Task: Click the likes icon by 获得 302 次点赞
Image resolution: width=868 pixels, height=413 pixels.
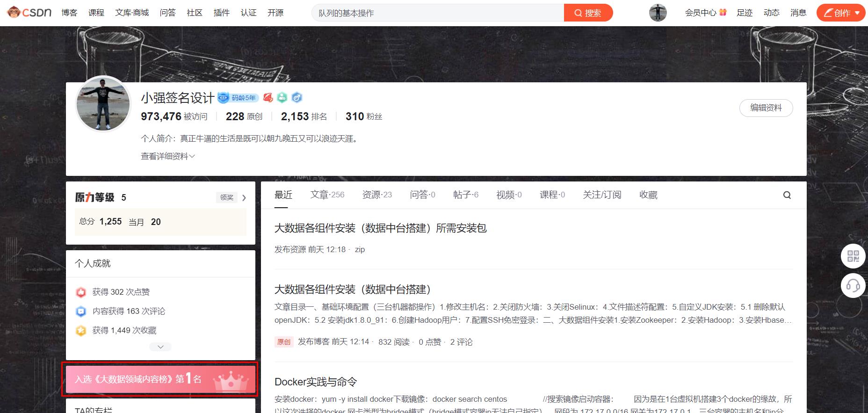Action: 81,292
